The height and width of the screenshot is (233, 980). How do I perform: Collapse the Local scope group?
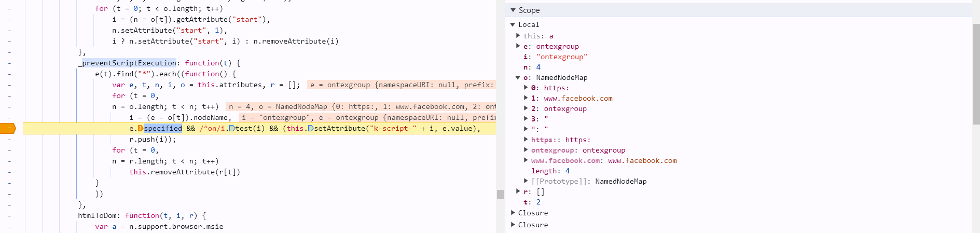[x=513, y=24]
